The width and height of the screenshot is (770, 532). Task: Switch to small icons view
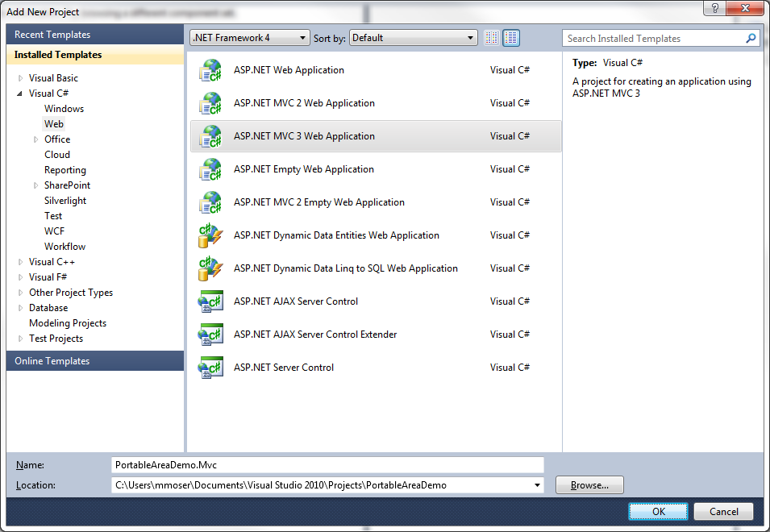point(492,38)
